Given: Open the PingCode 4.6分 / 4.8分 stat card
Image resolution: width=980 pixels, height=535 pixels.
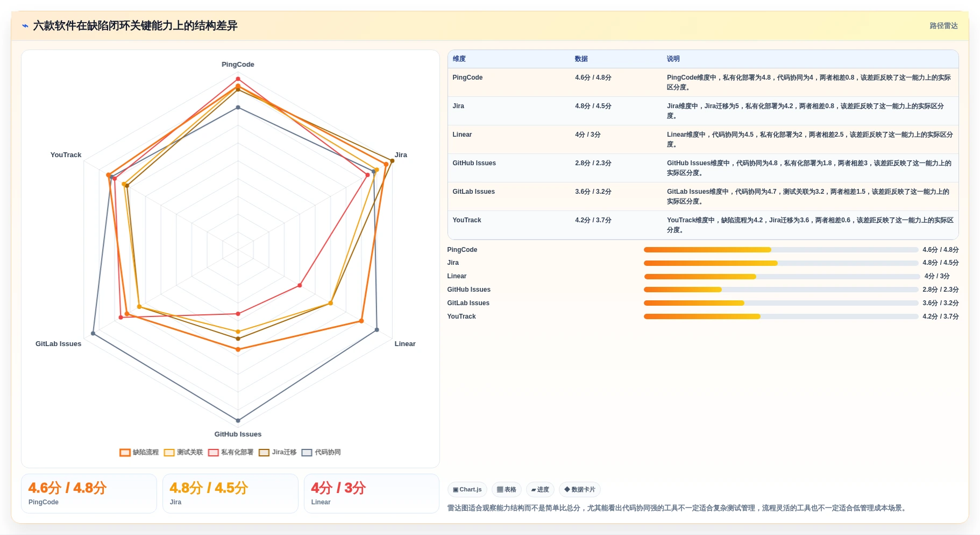Looking at the screenshot, I should (x=89, y=494).
